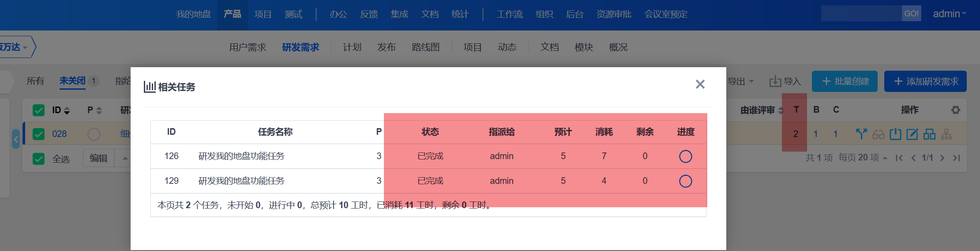Open 集成 in the top navigation
The image size is (980, 251).
[x=399, y=14]
